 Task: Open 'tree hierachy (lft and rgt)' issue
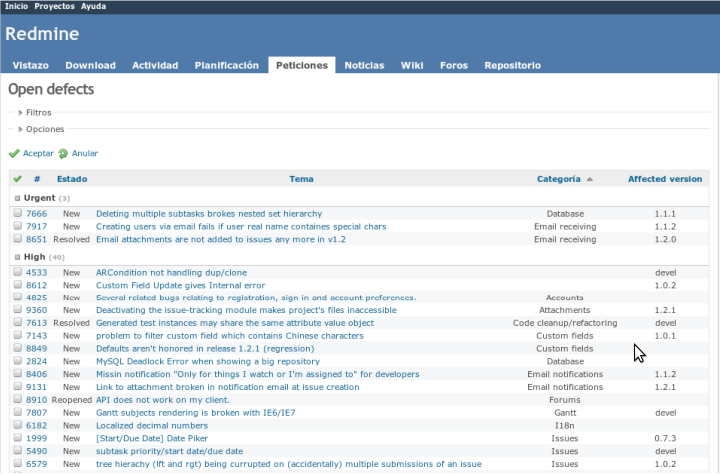click(289, 464)
